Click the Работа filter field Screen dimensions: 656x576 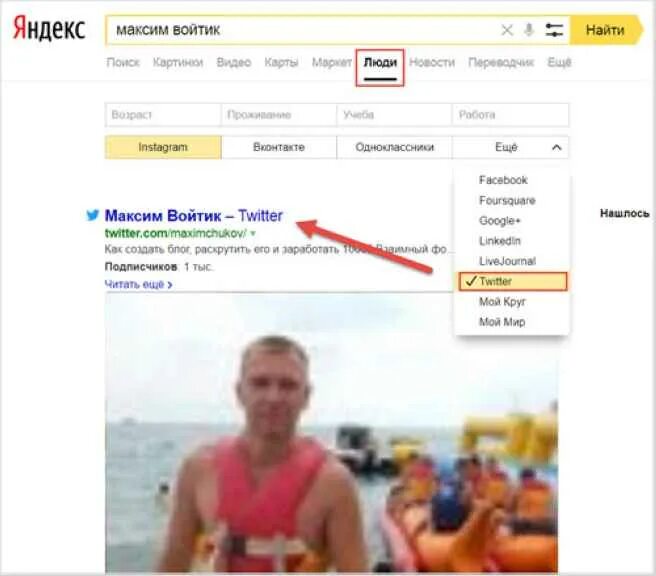pos(510,115)
